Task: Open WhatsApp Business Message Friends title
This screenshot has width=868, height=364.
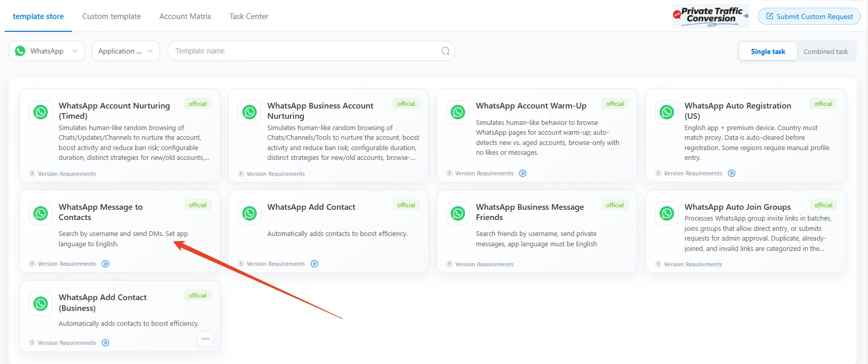Action: tap(530, 212)
